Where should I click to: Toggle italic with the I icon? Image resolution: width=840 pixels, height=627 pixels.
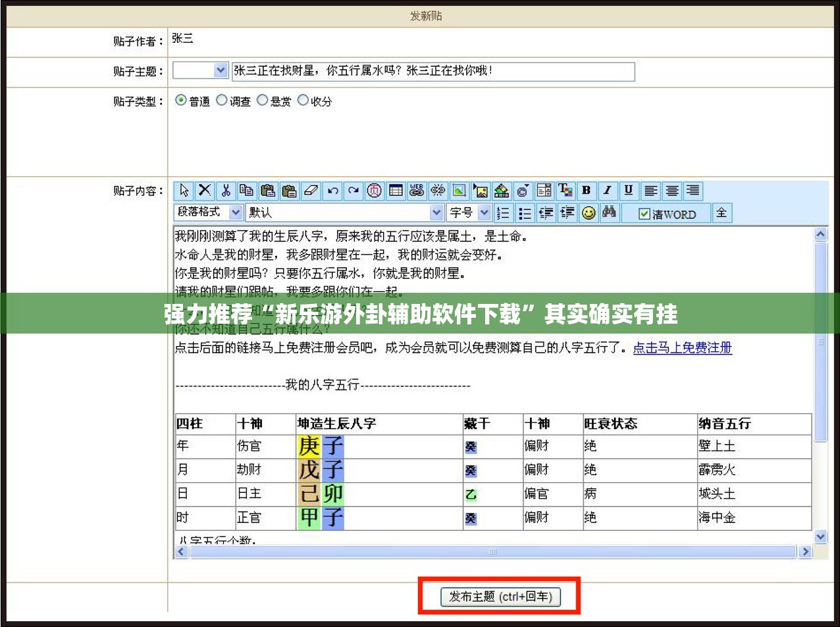(x=607, y=191)
